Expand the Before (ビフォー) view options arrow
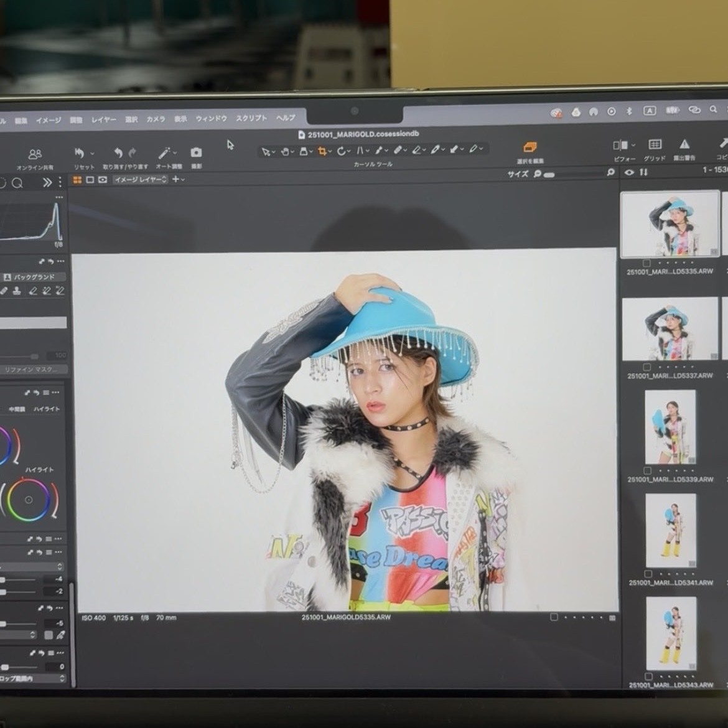 633,146
